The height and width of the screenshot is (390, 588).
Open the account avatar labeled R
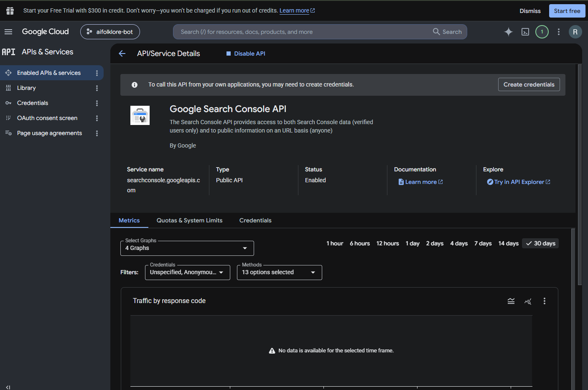(x=575, y=32)
